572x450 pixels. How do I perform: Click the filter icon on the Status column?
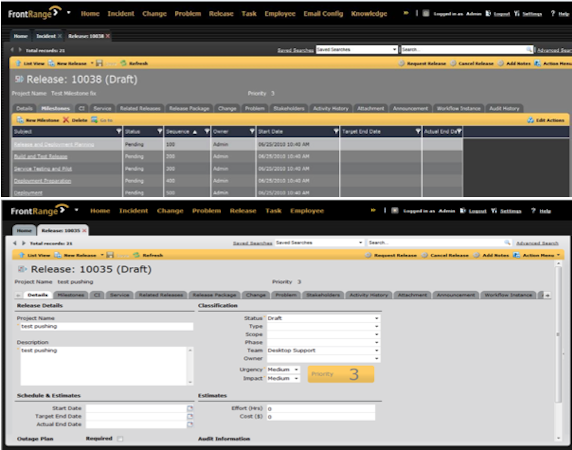159,131
